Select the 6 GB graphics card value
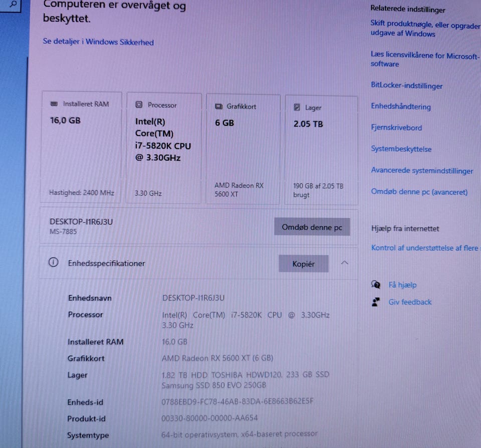This screenshot has height=448, width=481. [224, 123]
